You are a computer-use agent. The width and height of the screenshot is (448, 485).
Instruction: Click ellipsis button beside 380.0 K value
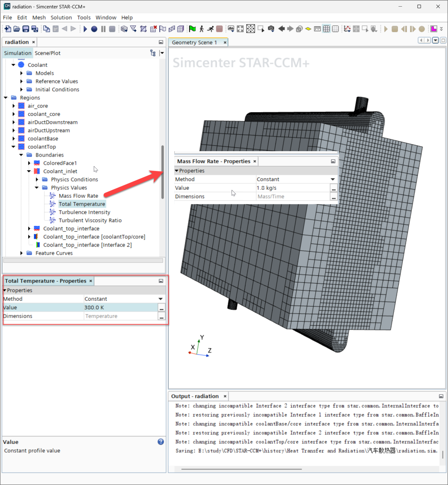[x=161, y=308]
